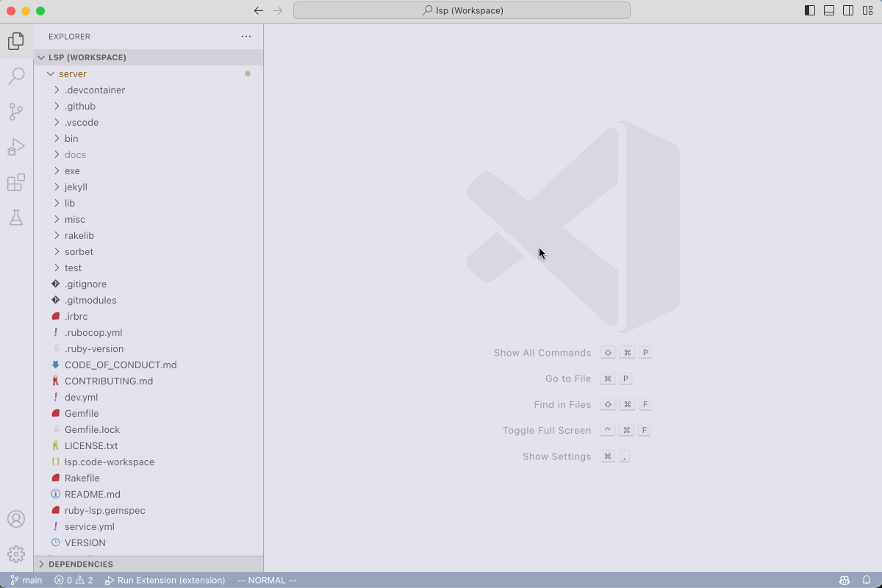The height and width of the screenshot is (588, 882).
Task: Click Run Extension (extension) in status bar
Action: 165,580
